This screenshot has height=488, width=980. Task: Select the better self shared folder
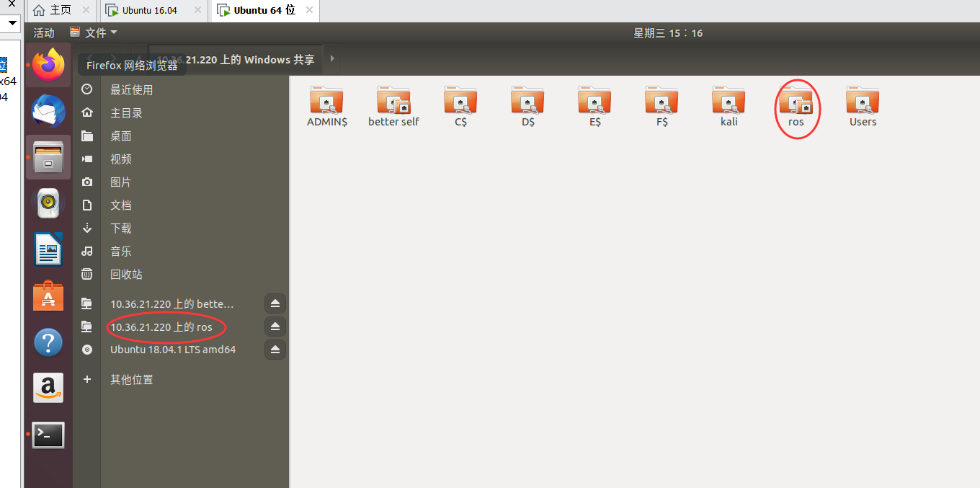pyautogui.click(x=393, y=107)
